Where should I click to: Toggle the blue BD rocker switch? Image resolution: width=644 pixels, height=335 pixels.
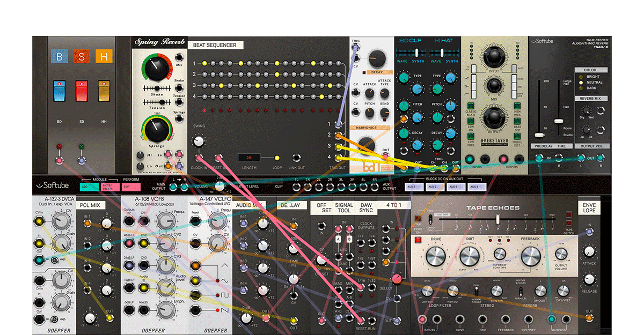tap(59, 91)
